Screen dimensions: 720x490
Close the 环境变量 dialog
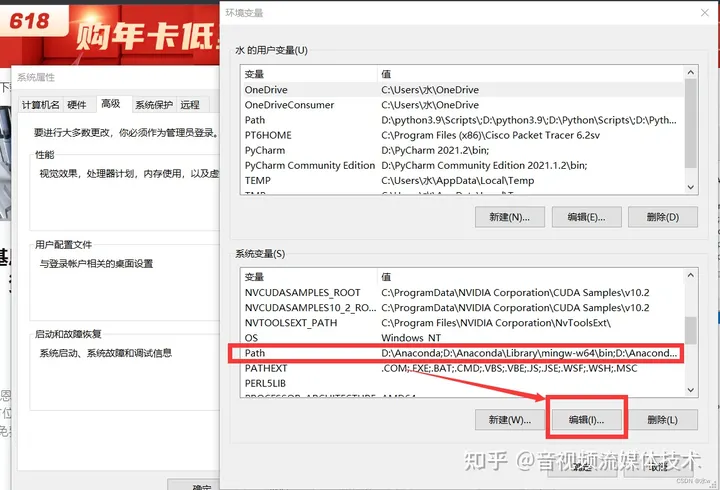705,13
